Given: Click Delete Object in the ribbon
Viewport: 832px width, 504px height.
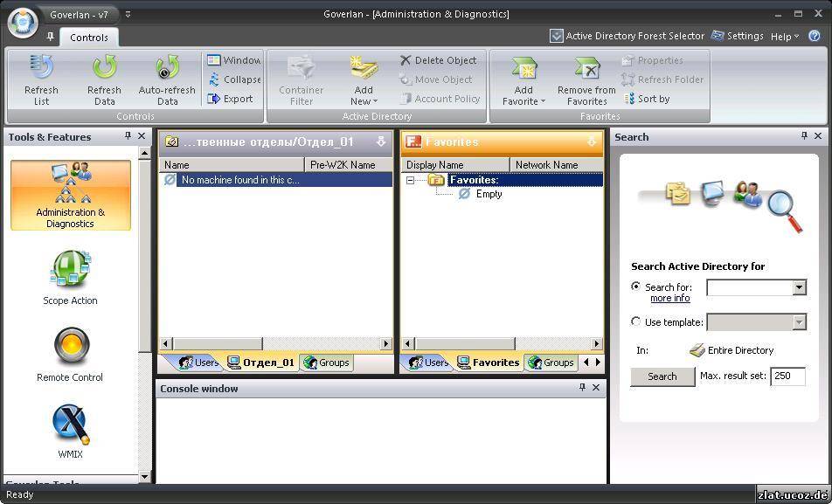Looking at the screenshot, I should (x=439, y=60).
